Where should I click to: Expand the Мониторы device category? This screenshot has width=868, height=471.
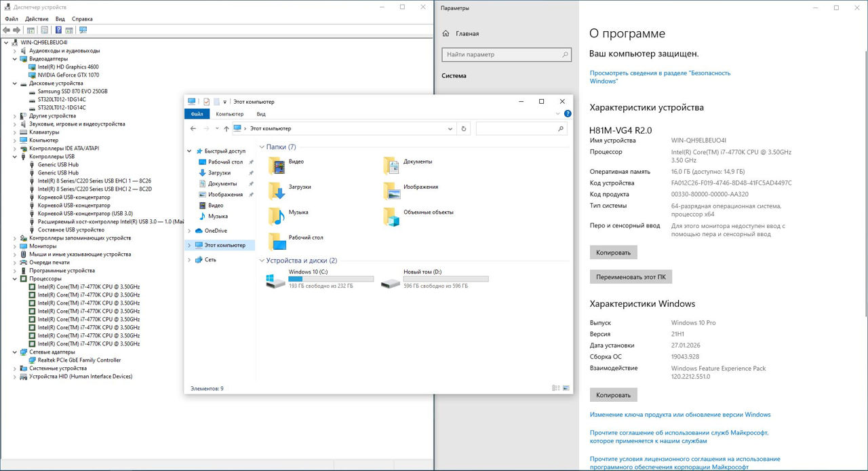tap(15, 246)
